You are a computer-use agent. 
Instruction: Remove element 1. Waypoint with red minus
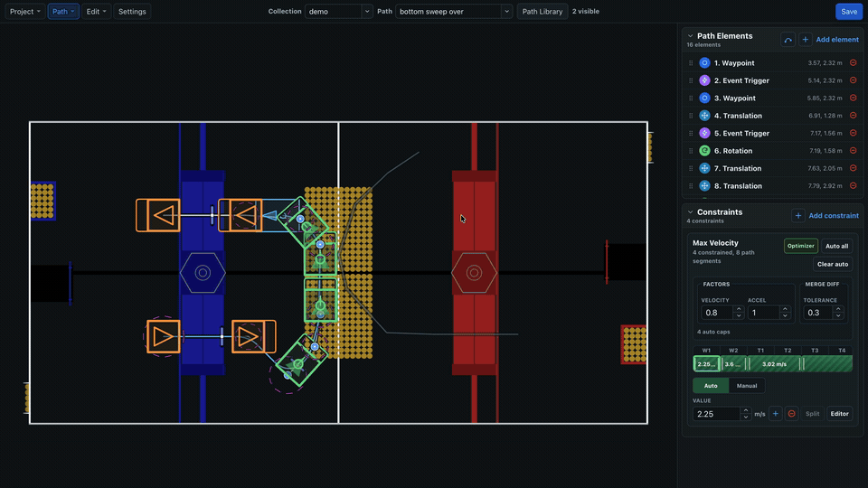pos(853,62)
